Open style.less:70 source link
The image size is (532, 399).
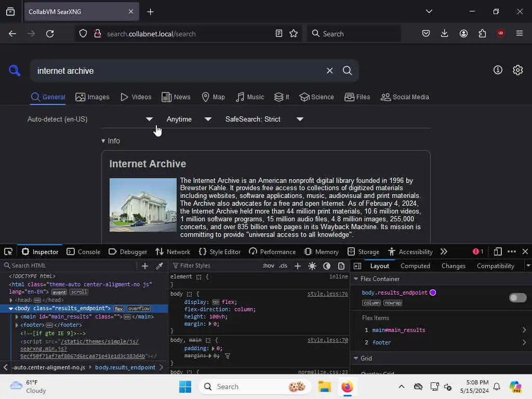point(327,340)
